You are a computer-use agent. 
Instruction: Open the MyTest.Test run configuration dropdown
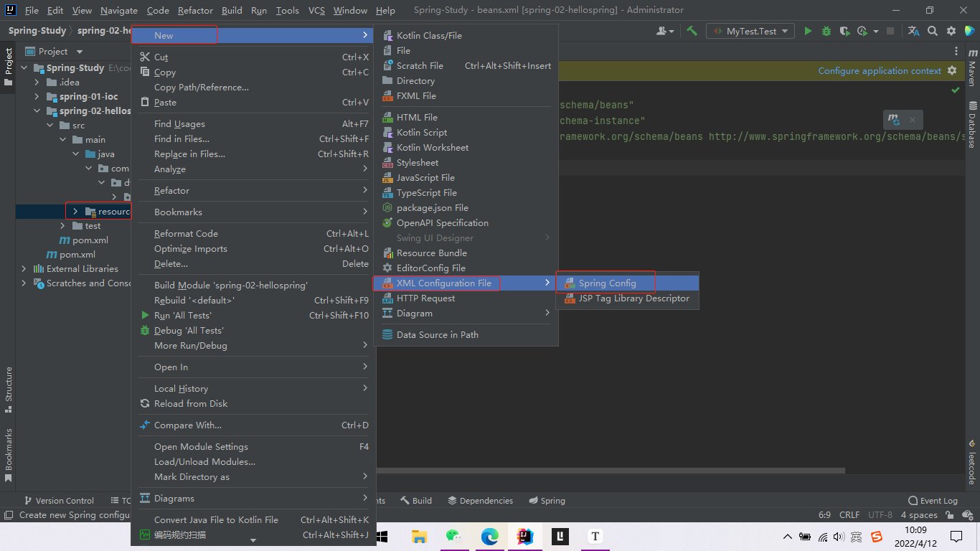point(750,31)
